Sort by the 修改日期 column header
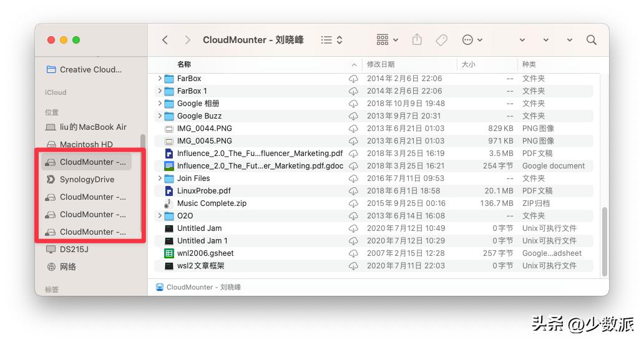644x342 pixels. tap(380, 64)
